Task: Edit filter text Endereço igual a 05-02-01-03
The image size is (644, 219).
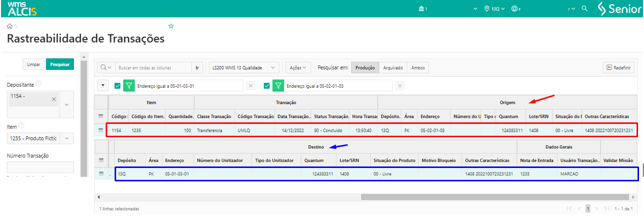Action: point(339,86)
